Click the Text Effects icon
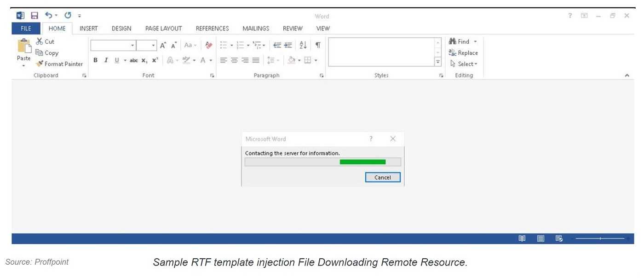The image size is (644, 278). tap(170, 60)
